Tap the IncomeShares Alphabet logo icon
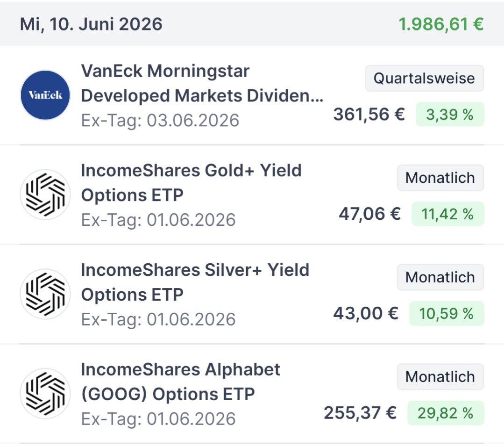Image resolution: width=504 pixels, height=447 pixels. click(45, 393)
